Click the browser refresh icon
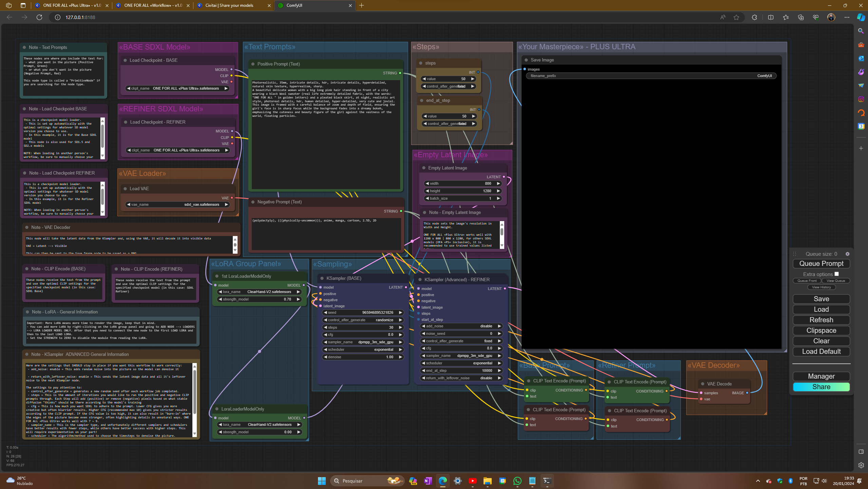 [39, 17]
